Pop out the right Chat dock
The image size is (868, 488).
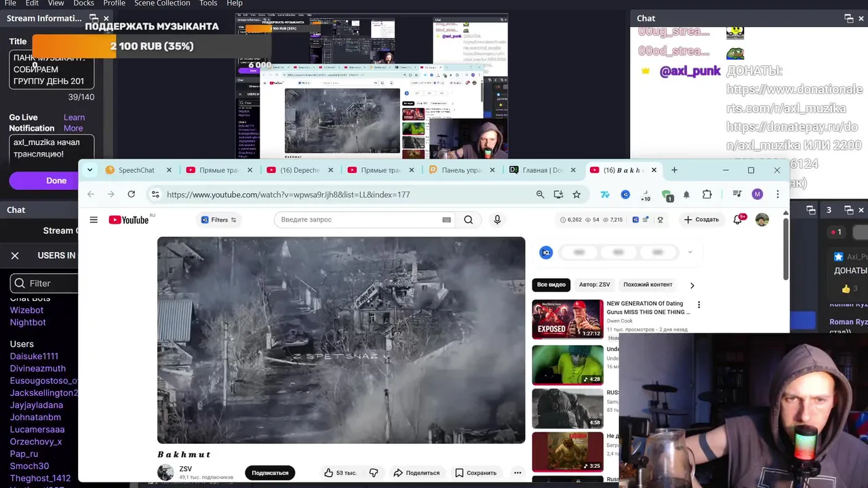[848, 18]
